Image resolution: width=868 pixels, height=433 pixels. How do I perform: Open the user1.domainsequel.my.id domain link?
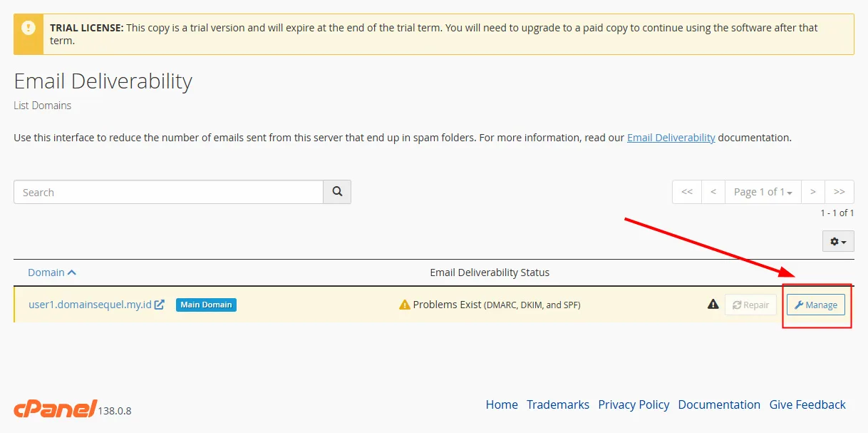[90, 305]
